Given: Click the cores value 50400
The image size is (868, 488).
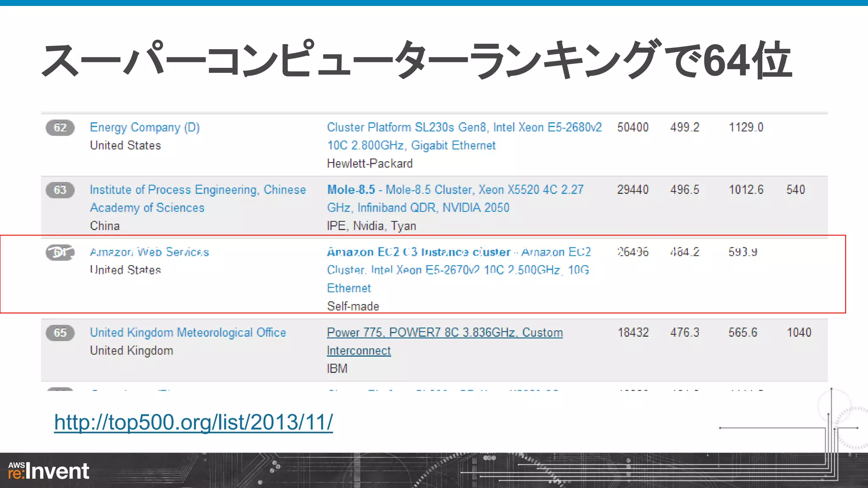Looking at the screenshot, I should [x=633, y=127].
